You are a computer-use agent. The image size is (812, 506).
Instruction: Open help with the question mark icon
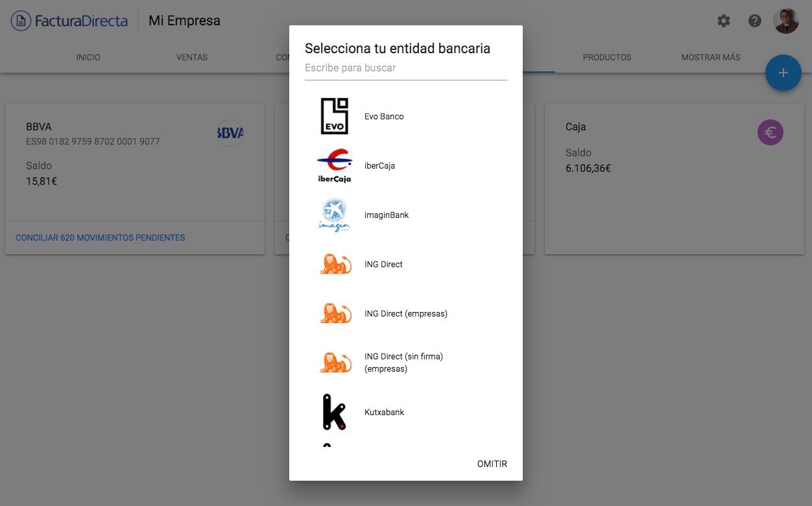(755, 21)
